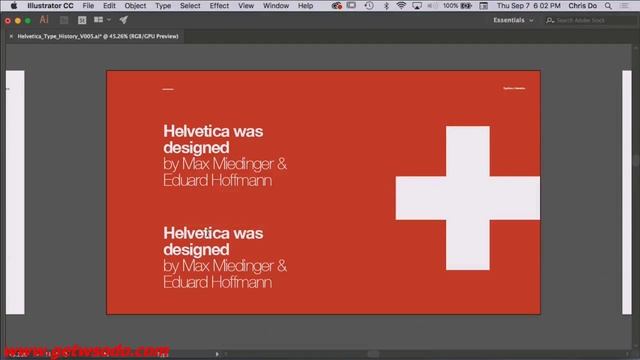
Task: Click the Bluetooth menu bar icon
Action: [x=386, y=6]
